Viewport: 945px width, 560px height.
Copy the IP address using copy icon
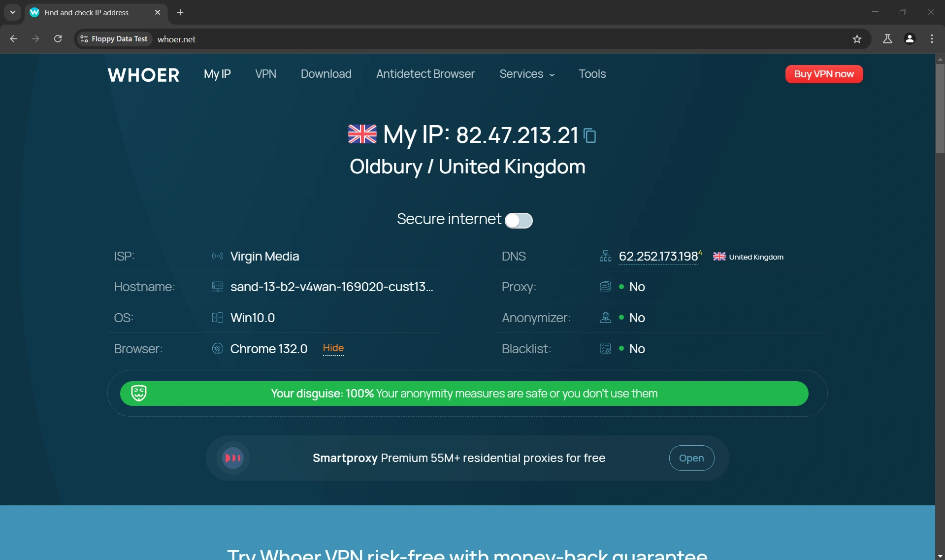(589, 135)
